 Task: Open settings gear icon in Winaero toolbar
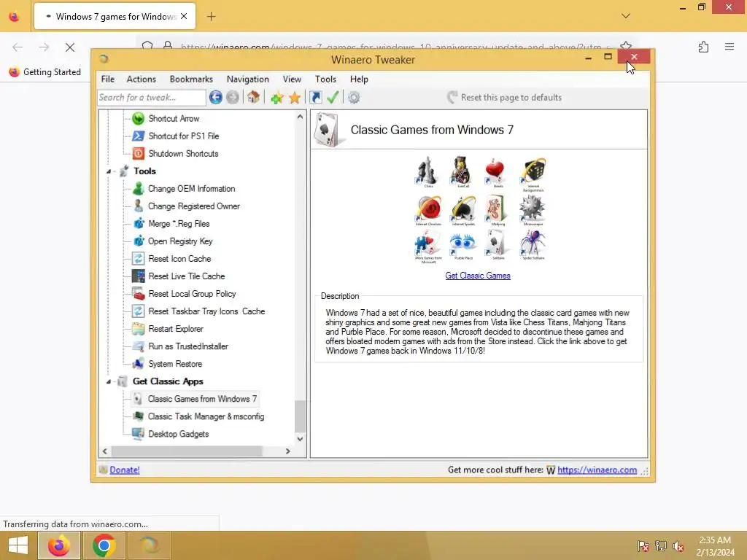pos(354,98)
